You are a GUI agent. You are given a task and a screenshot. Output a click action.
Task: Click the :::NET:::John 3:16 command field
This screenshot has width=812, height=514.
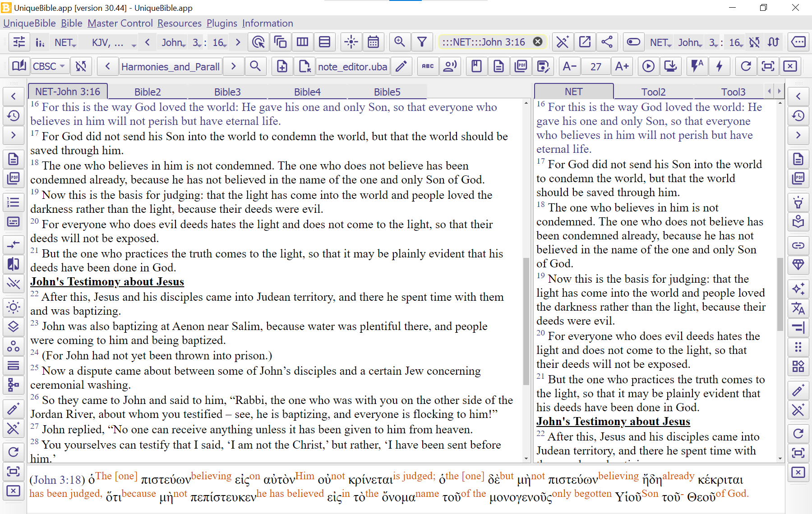492,42
